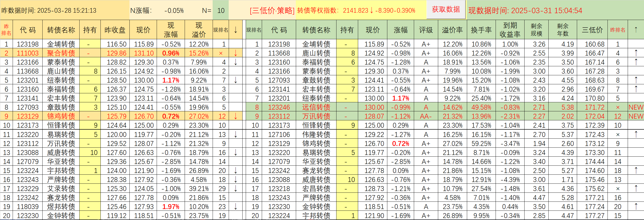Click 三低价 value 171.72
The height and width of the screenshot is (220, 644).
(595, 107)
